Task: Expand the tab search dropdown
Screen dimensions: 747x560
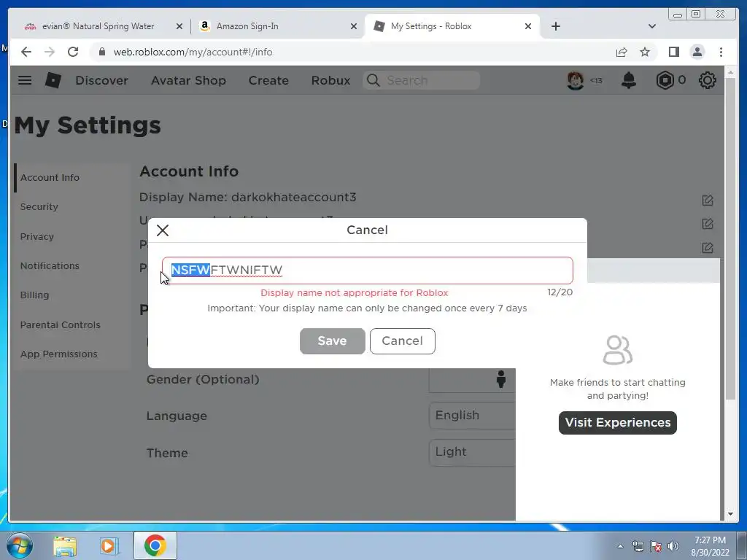Action: coord(651,26)
